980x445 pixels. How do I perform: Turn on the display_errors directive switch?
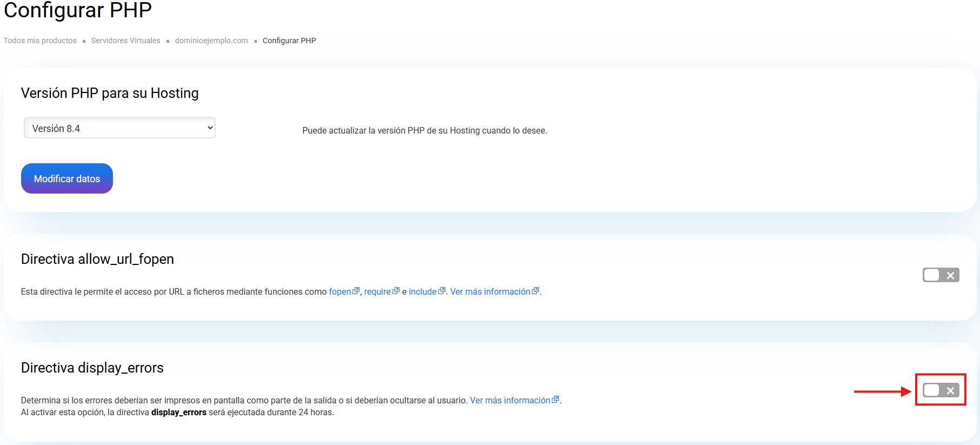pos(941,390)
